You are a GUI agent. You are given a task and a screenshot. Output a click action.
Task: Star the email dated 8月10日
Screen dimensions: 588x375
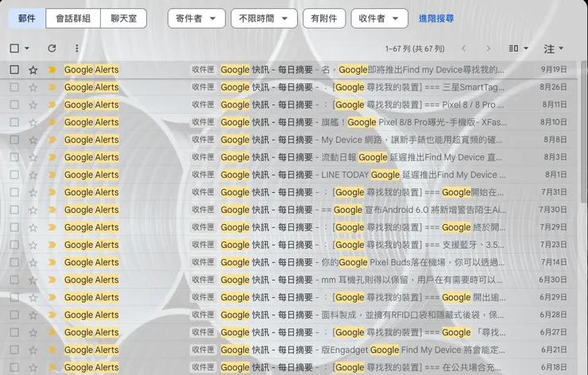[x=33, y=122]
